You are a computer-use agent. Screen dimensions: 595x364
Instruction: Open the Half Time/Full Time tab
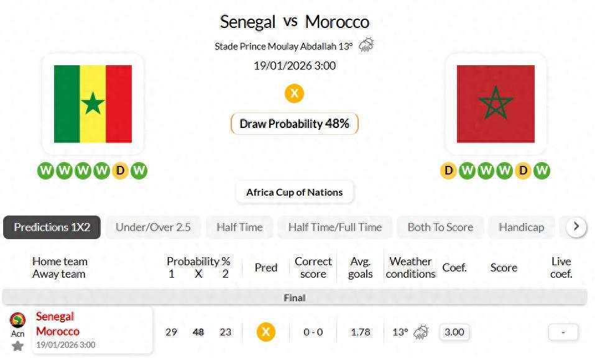point(334,227)
